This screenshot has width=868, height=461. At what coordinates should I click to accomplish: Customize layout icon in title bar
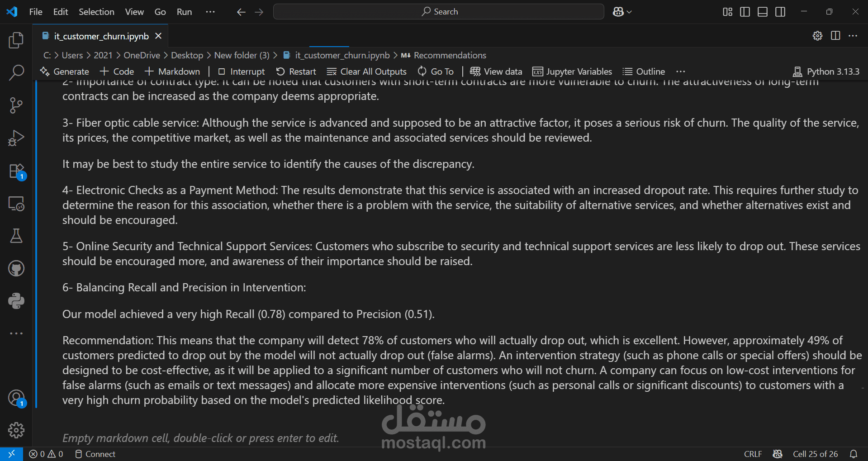[727, 12]
